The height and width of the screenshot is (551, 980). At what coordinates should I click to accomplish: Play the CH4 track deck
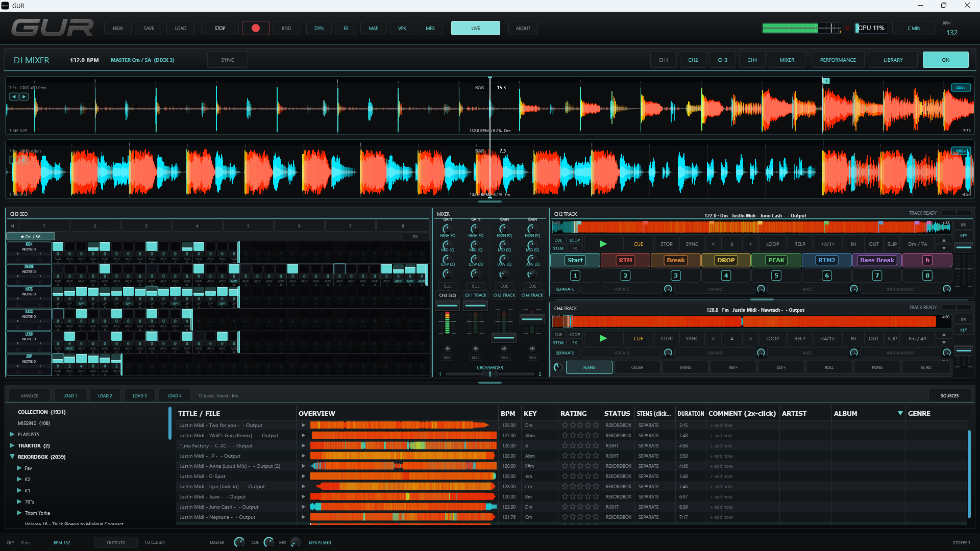click(603, 338)
